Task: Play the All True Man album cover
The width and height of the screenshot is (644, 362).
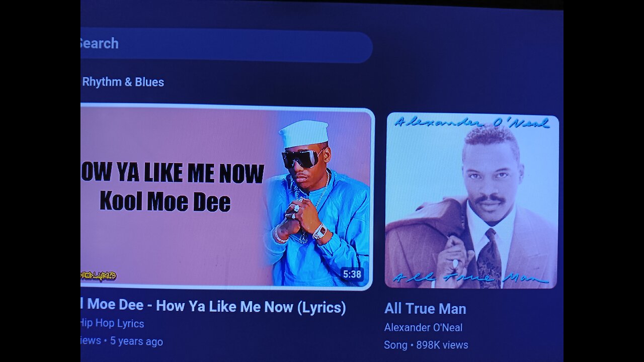Action: 471,201
